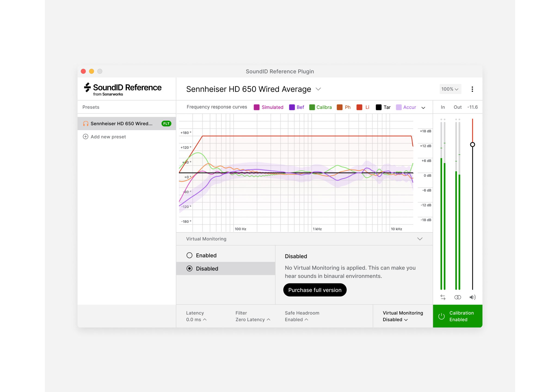
Task: Click the In level meter
Action: click(x=443, y=204)
